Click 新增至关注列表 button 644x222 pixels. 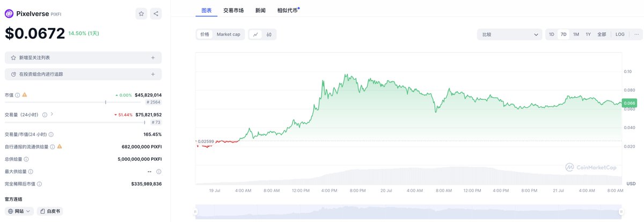point(83,57)
